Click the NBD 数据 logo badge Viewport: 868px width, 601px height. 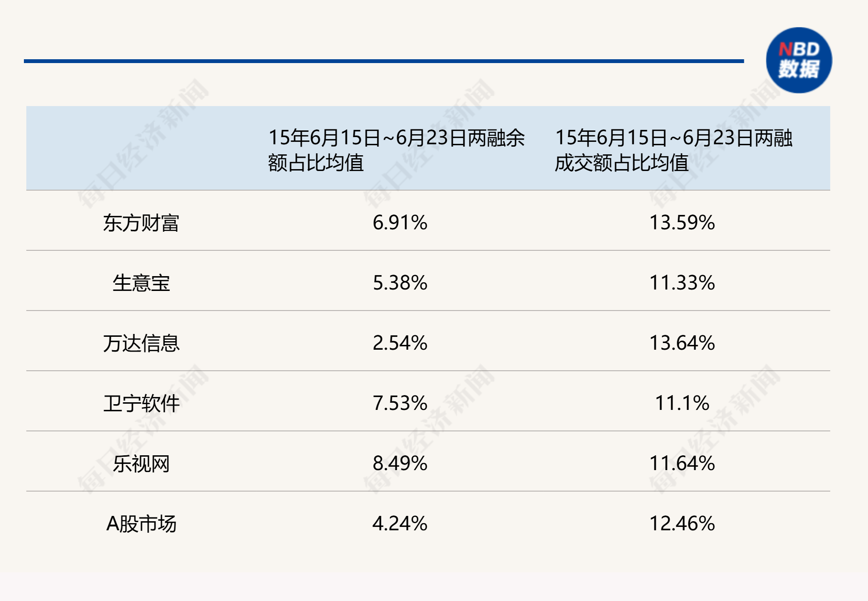tap(799, 60)
